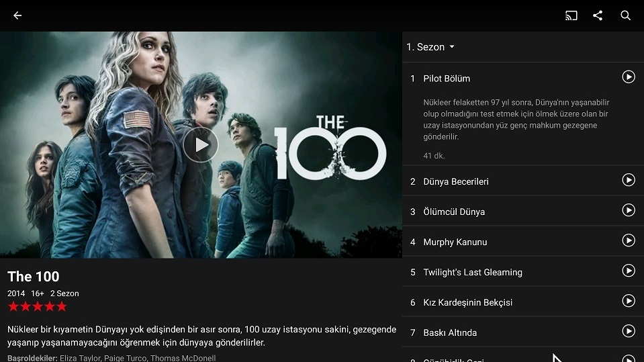644x362 pixels.
Task: Play the Pilot Bölüm episode
Action: click(629, 77)
